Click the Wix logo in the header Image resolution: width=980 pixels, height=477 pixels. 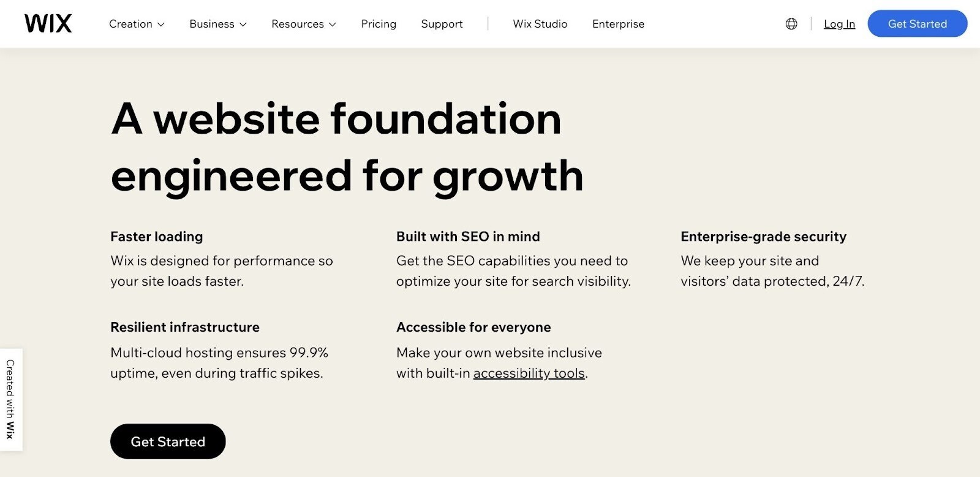pos(48,23)
